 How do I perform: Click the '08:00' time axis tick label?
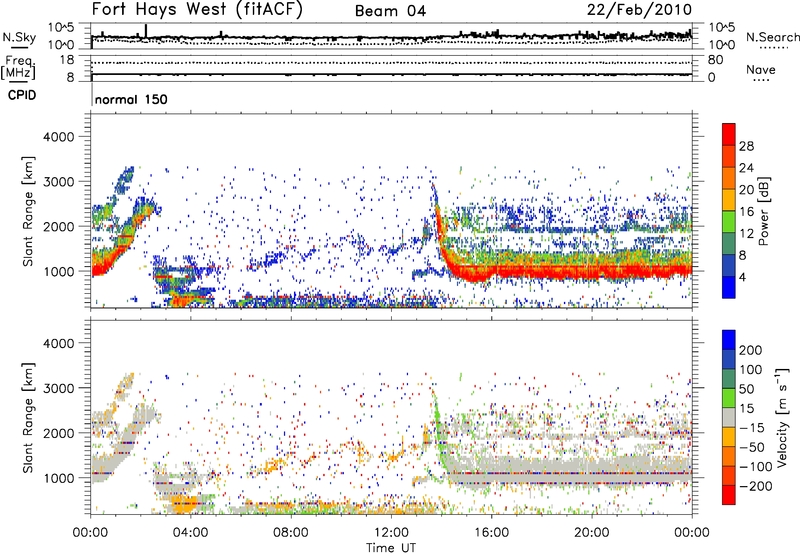pyautogui.click(x=290, y=533)
